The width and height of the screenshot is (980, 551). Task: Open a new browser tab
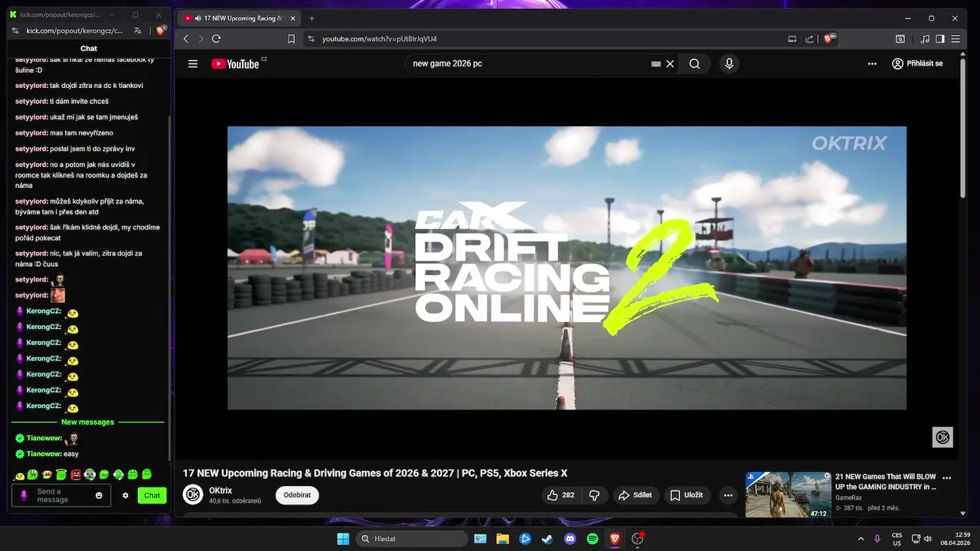(x=312, y=18)
